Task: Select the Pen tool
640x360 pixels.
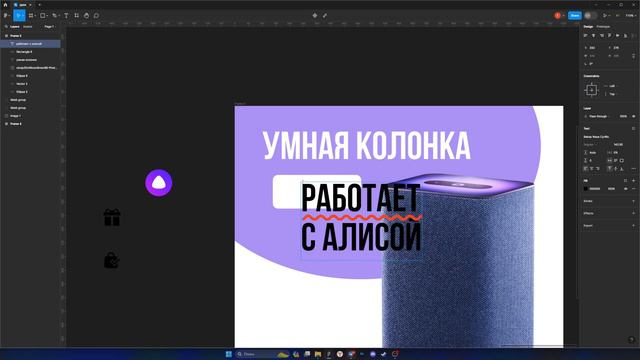Action: 54,16
